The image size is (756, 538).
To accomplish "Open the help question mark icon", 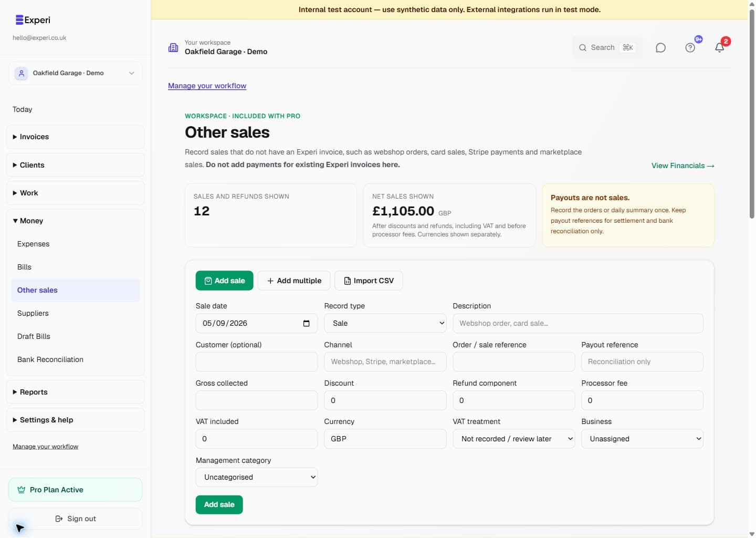I will click(690, 48).
